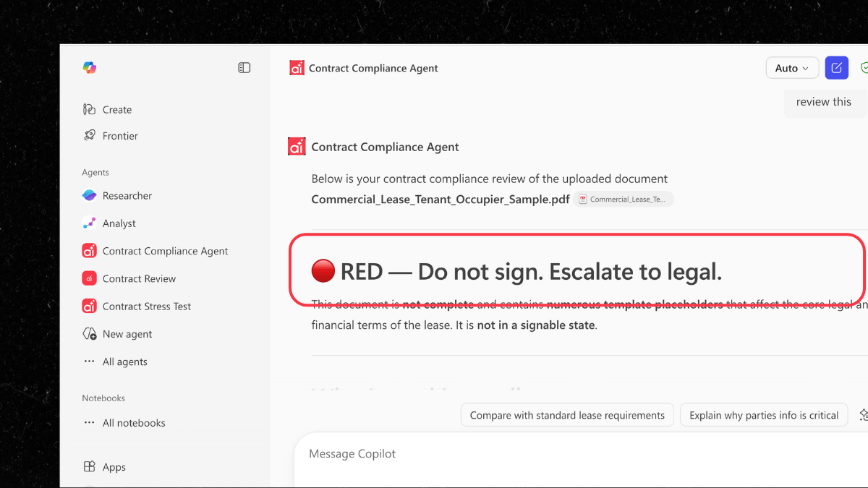Select Frontier in the sidebar
868x488 pixels.
tap(120, 135)
